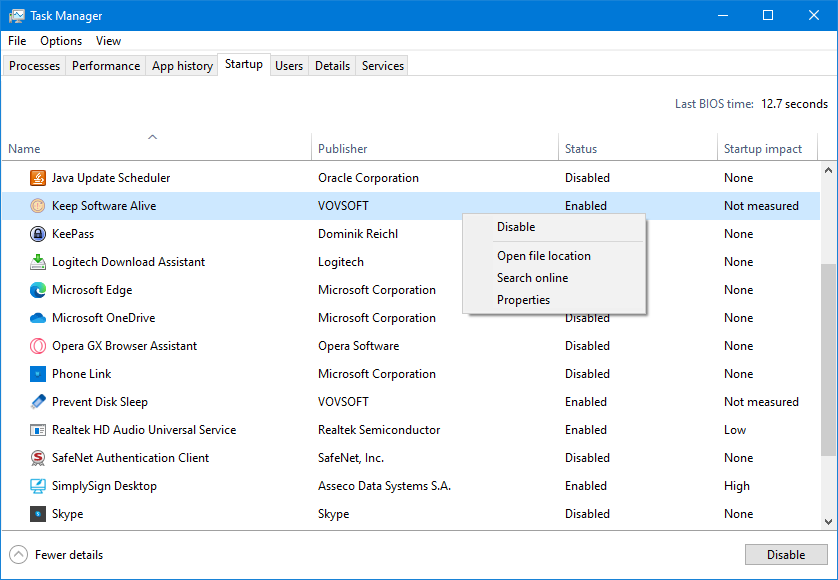
Task: Choose Open file location in context menu
Action: (x=554, y=256)
